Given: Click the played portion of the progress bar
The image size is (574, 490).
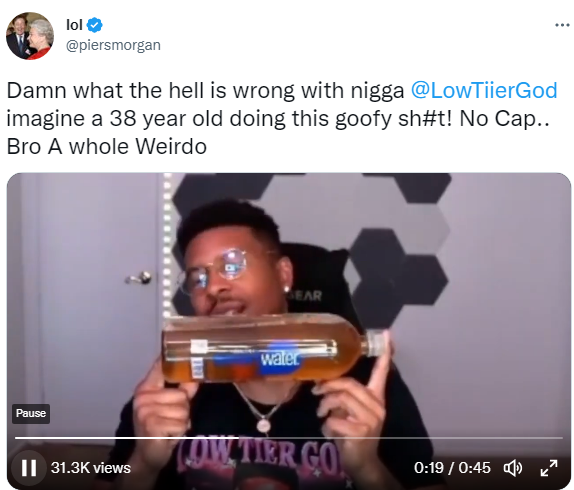Looking at the screenshot, I should tap(127, 438).
